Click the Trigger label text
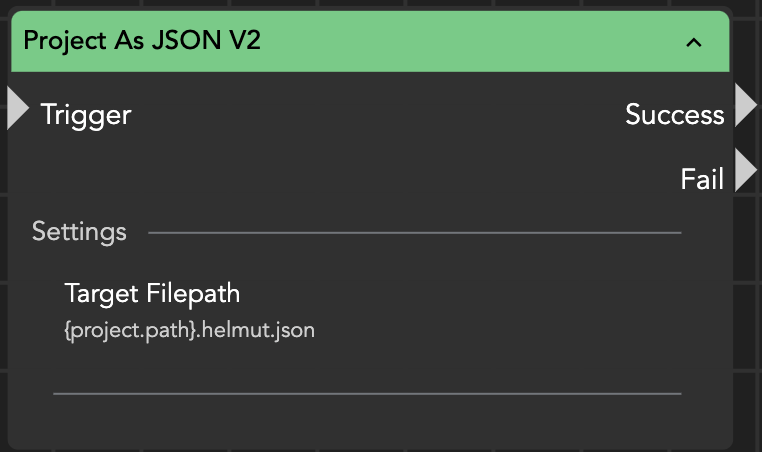The image size is (762, 452). click(x=86, y=115)
